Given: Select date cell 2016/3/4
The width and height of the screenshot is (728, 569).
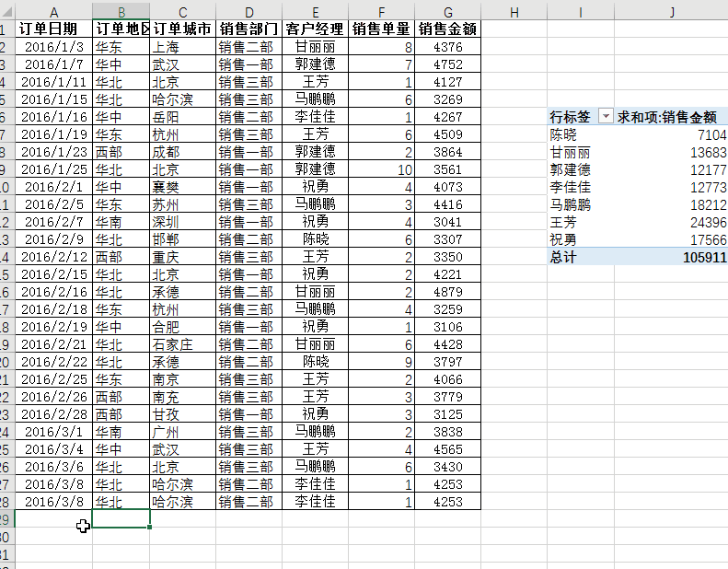Looking at the screenshot, I should pos(54,449).
